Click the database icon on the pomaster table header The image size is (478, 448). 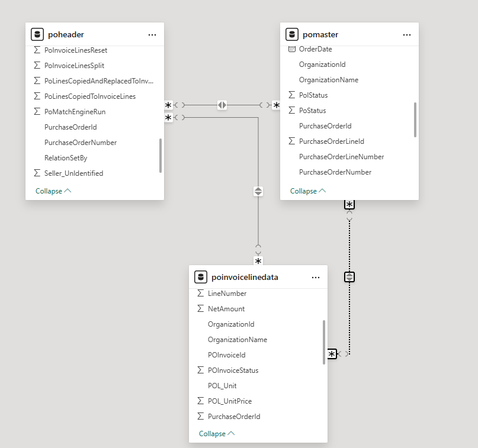(x=291, y=34)
